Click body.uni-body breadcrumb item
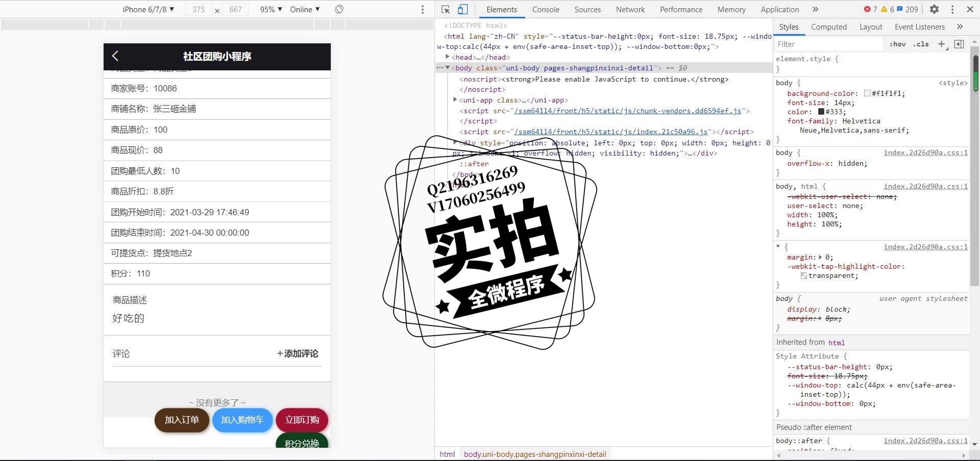 click(x=535, y=454)
